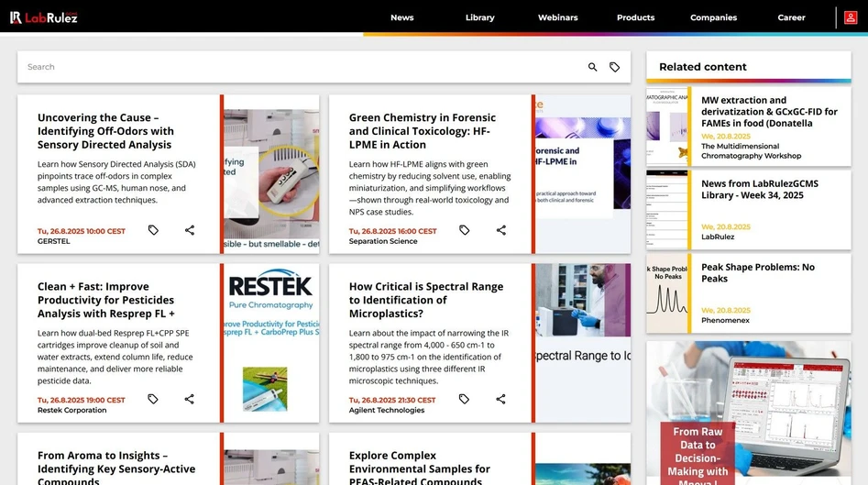Click 'The Multidimensional Chromatography Workshop' text

(752, 151)
